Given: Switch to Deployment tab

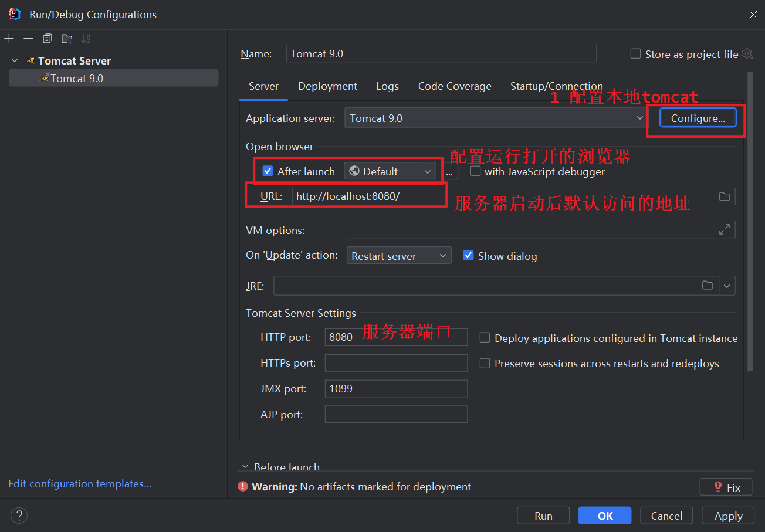Looking at the screenshot, I should point(327,86).
